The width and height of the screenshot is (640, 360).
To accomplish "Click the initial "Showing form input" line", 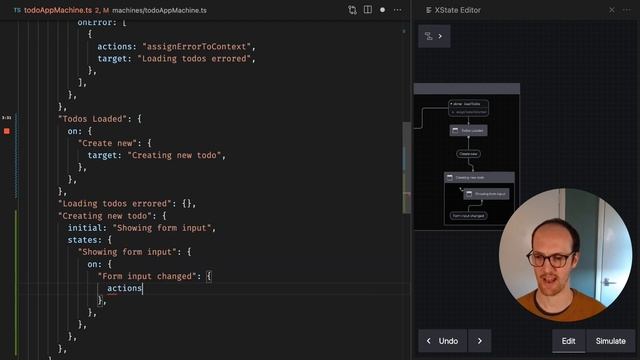I will (x=142, y=228).
